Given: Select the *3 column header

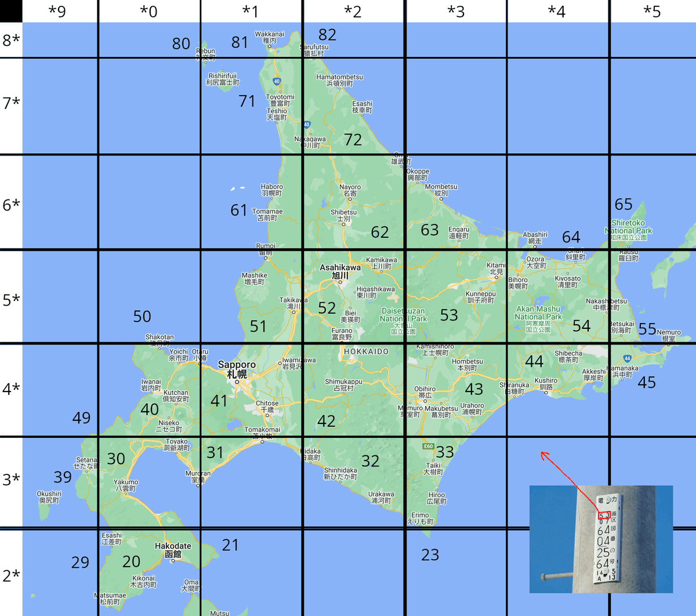Looking at the screenshot, I should tap(456, 12).
